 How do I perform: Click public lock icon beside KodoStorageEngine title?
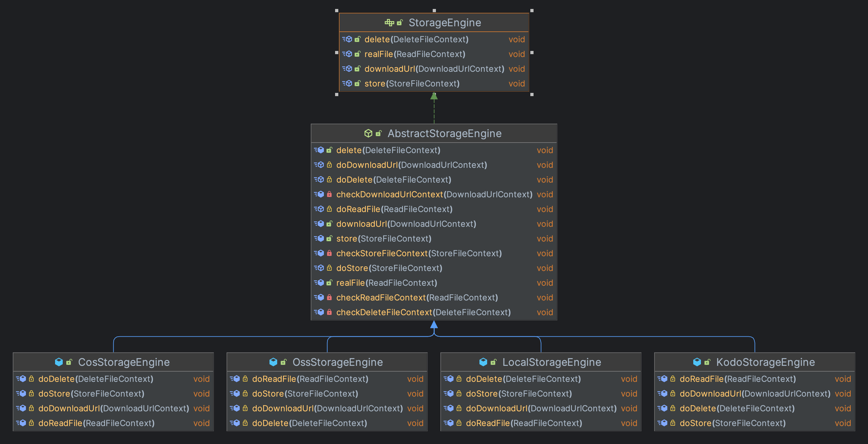click(x=707, y=362)
